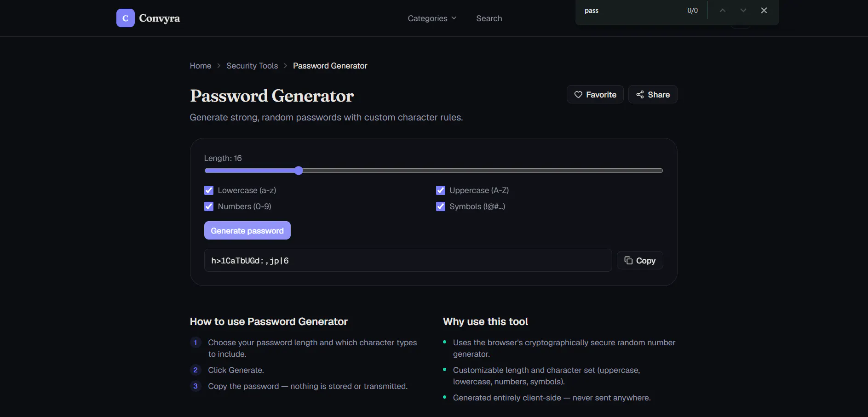Click the 'Length: 16' label
The width and height of the screenshot is (868, 417).
(223, 158)
